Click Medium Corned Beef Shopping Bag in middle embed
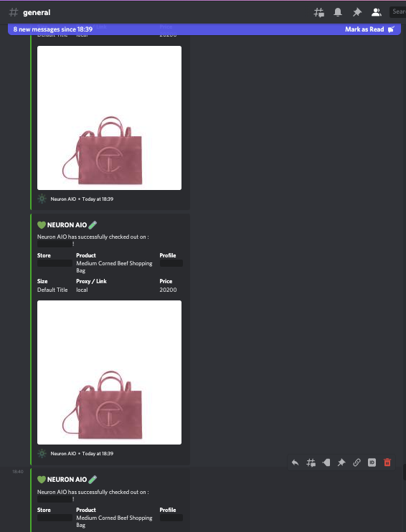406x532 pixels. pos(114,267)
